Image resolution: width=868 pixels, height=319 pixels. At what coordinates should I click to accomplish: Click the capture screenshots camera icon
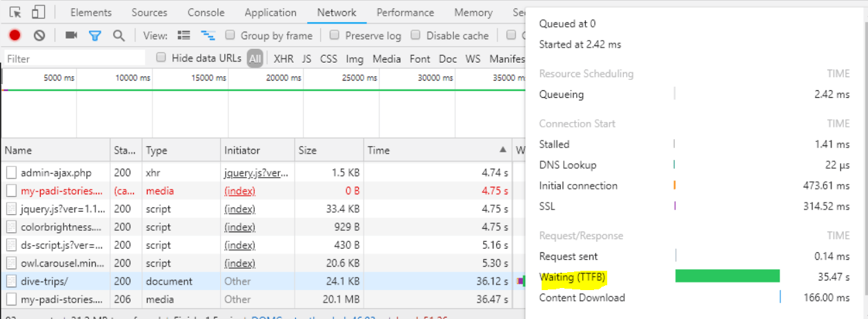click(x=71, y=35)
